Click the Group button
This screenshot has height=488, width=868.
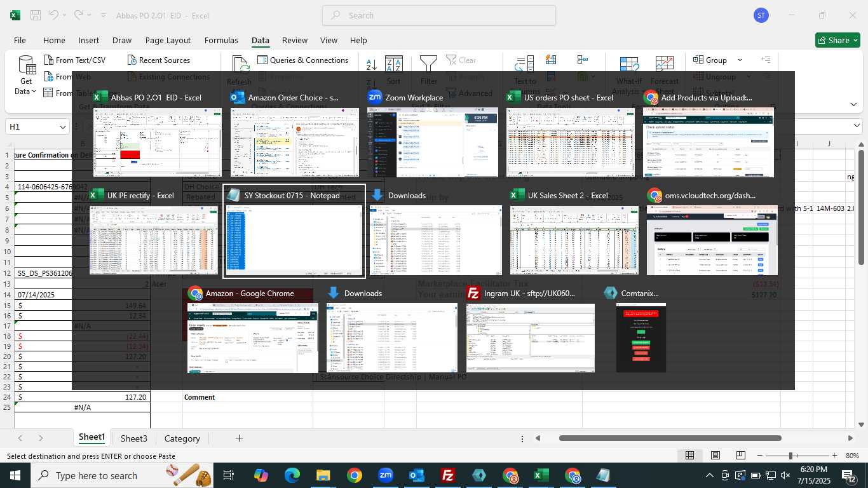711,60
